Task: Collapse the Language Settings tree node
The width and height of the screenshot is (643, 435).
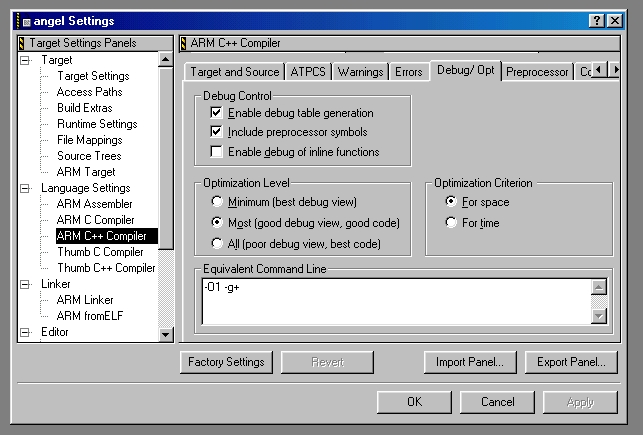Action: [x=25, y=188]
